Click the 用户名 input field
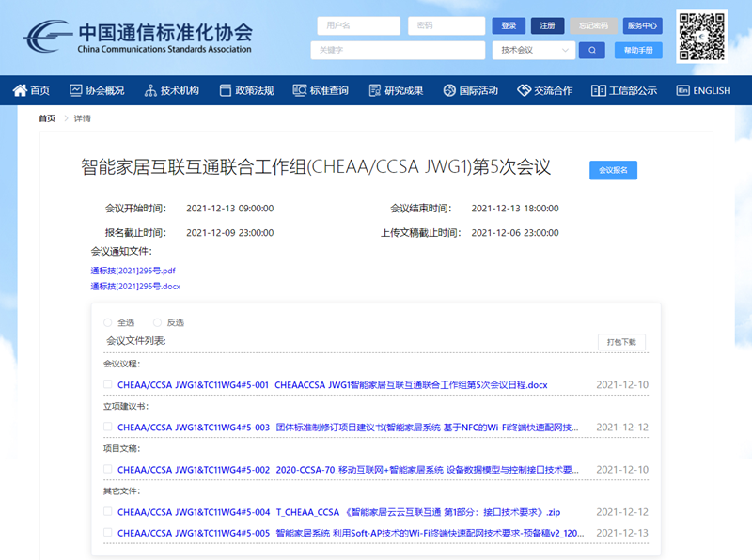This screenshot has height=560, width=752. click(x=357, y=25)
